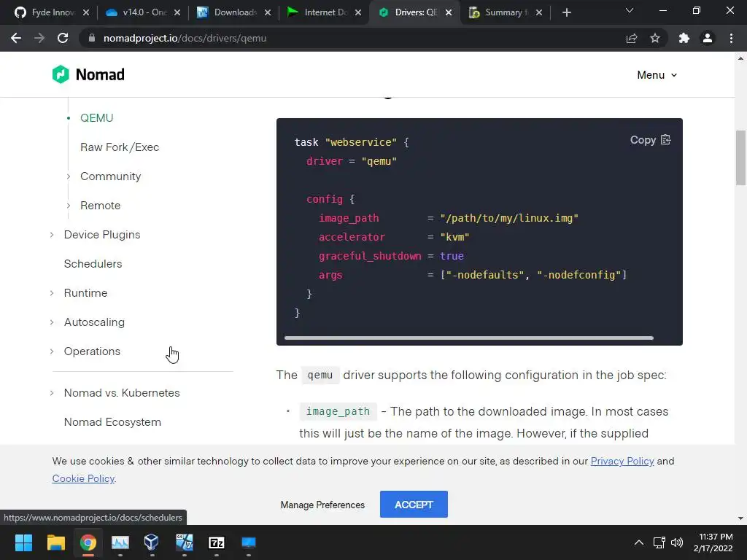Open the Schedulers docs page
The image size is (747, 560).
point(93,264)
